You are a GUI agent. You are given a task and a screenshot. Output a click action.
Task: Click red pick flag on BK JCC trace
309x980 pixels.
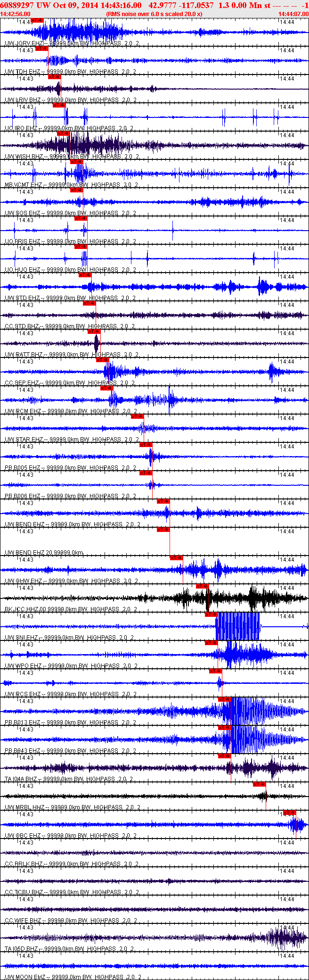point(202,586)
